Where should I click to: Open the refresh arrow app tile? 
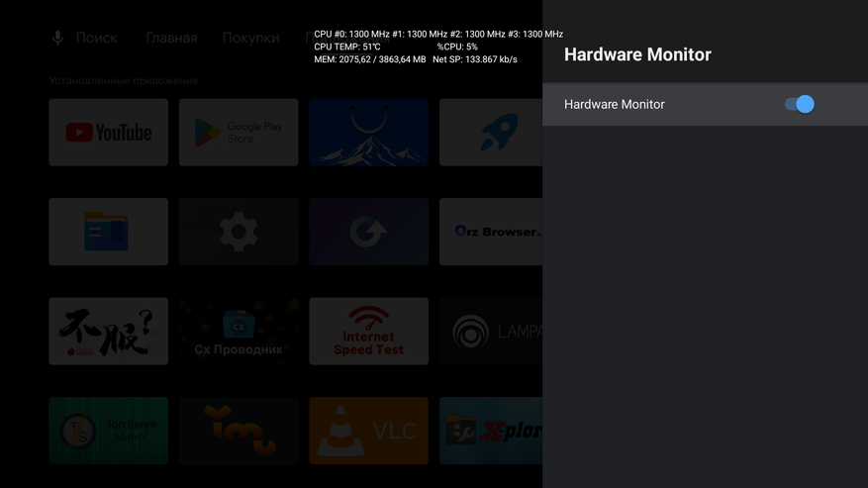coord(369,232)
